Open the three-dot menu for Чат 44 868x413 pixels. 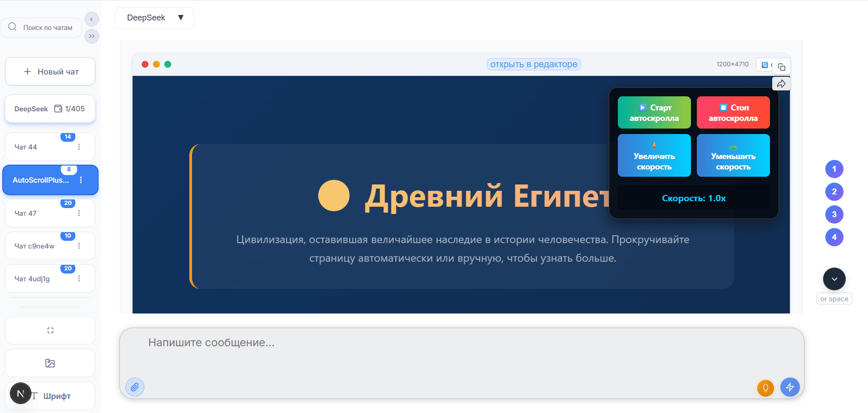point(79,146)
